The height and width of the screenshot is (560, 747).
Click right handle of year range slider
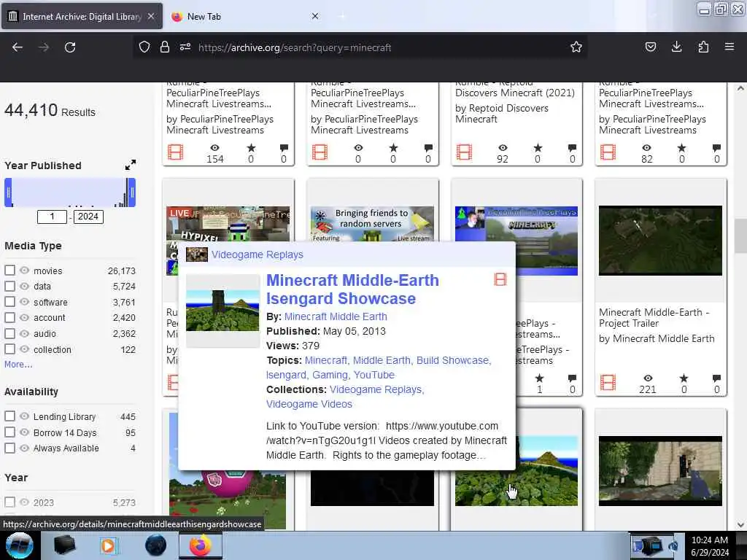click(132, 192)
